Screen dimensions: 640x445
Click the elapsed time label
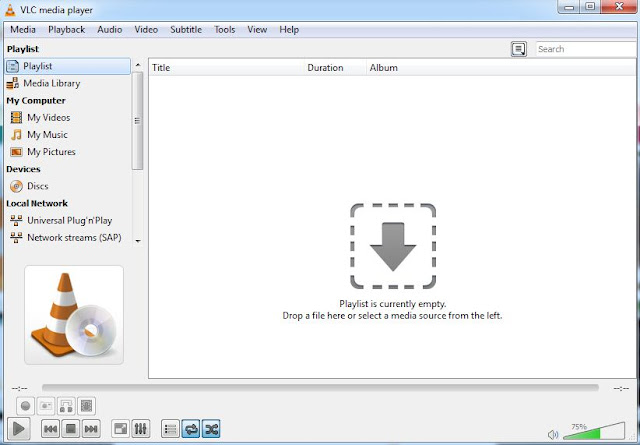point(20,388)
